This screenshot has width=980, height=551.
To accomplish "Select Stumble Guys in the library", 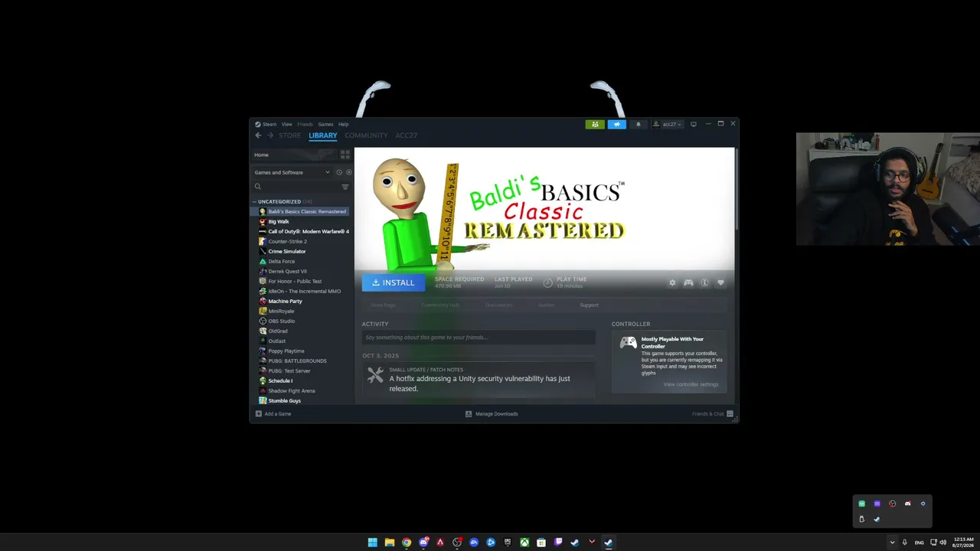I will [x=301, y=400].
